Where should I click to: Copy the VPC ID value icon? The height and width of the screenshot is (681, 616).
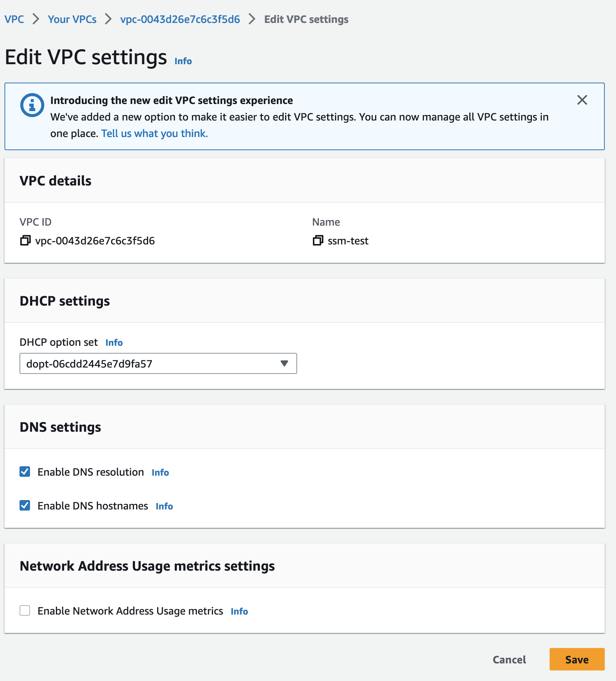[25, 241]
